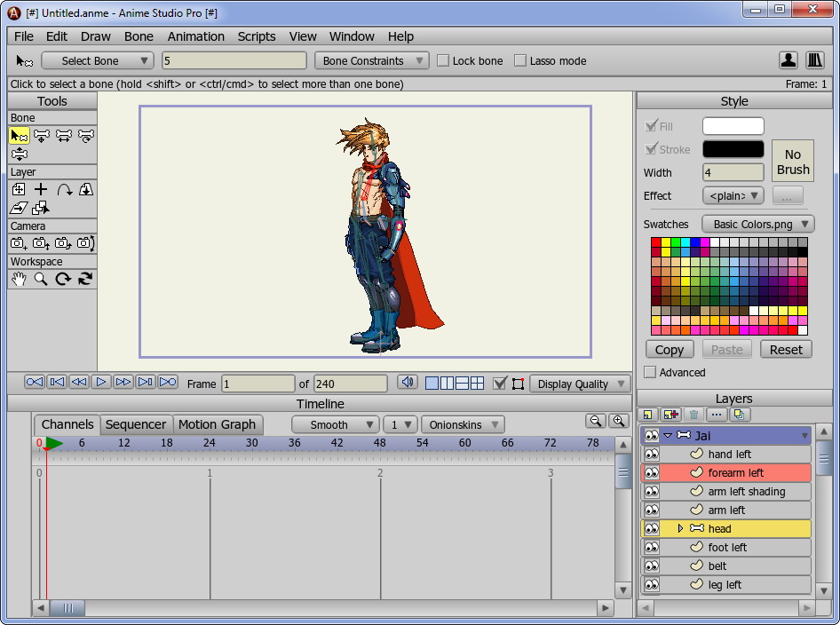Jump to the end of animation
Image resolution: width=840 pixels, height=625 pixels.
click(168, 382)
